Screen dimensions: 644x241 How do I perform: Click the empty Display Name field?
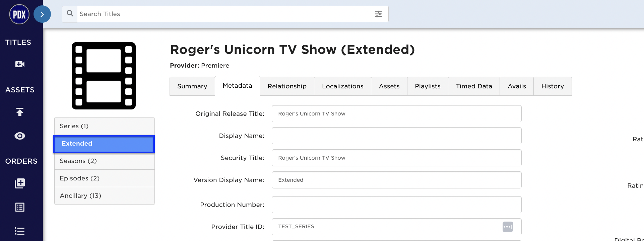(x=397, y=136)
